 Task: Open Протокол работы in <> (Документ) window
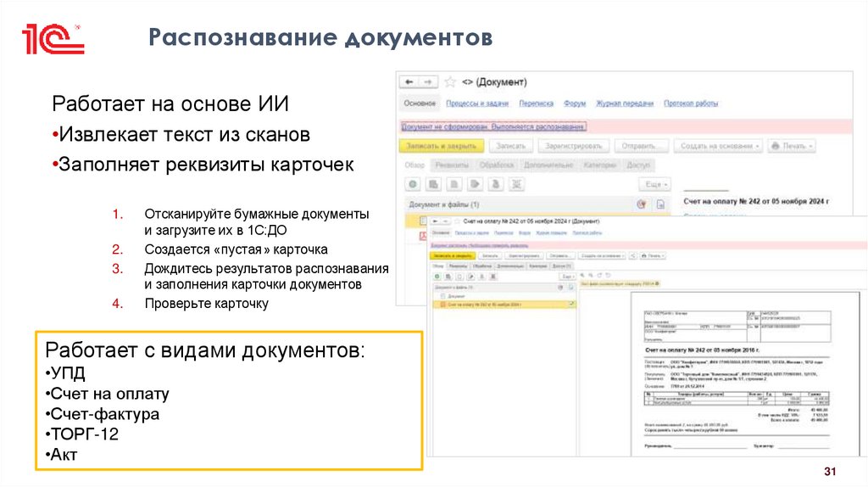click(691, 104)
